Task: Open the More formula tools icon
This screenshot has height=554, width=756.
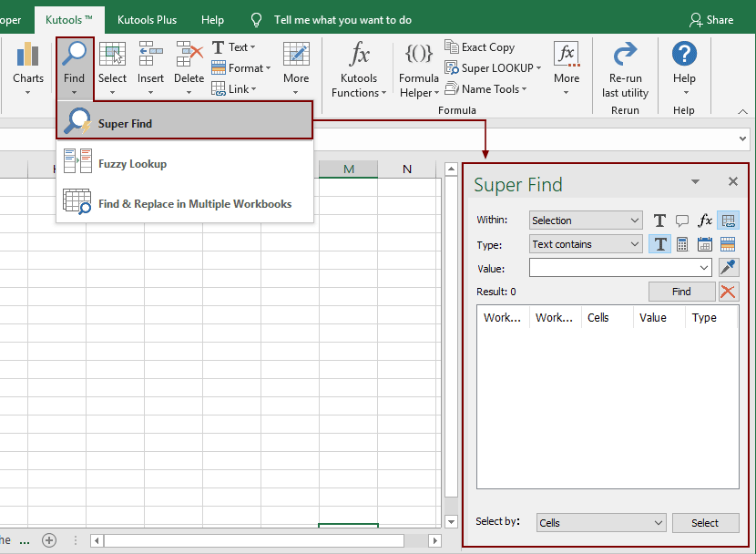Action: tap(567, 67)
